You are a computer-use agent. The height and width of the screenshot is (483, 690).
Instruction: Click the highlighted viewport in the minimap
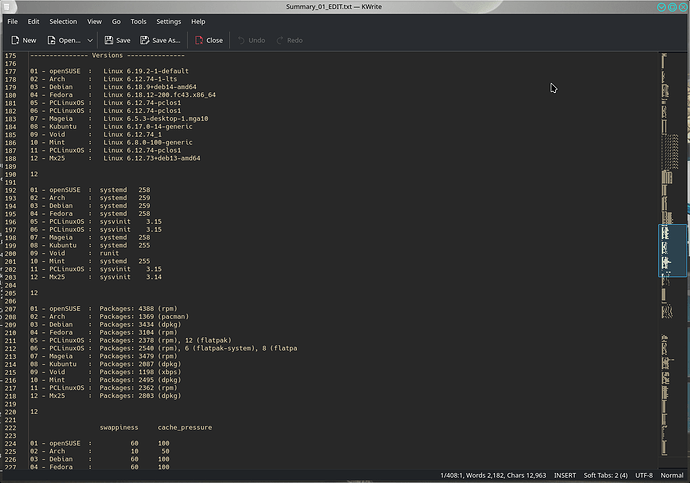click(x=672, y=251)
